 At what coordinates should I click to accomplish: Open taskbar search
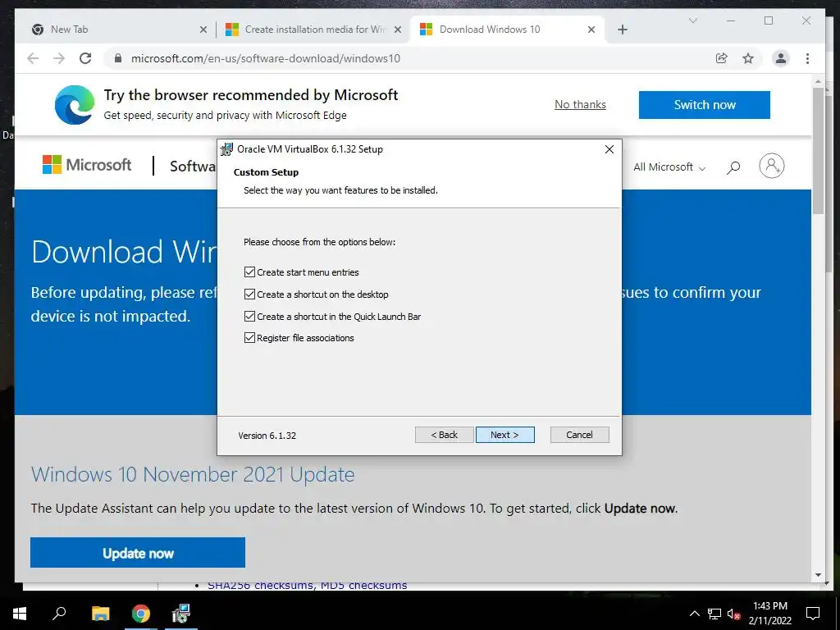59,614
